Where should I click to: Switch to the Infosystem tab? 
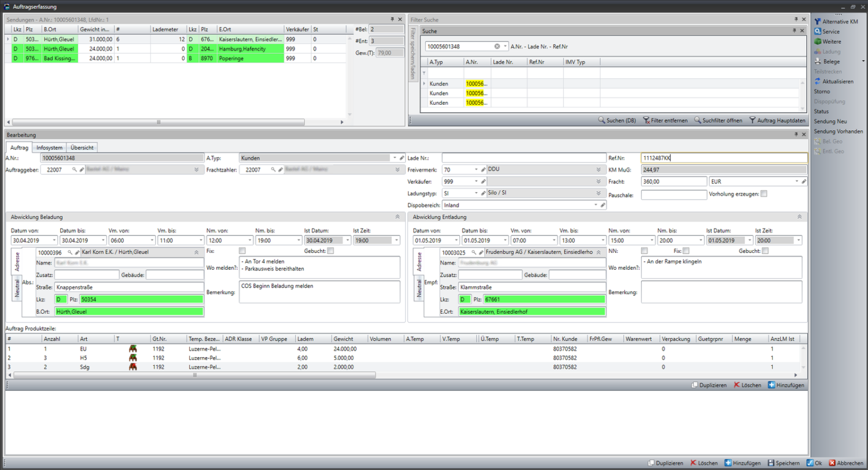[49, 148]
